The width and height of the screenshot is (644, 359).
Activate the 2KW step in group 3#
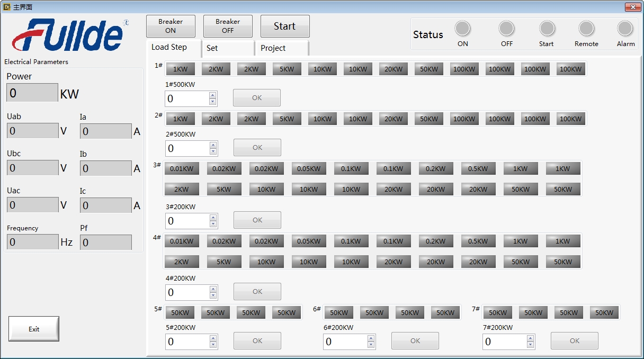coord(182,189)
